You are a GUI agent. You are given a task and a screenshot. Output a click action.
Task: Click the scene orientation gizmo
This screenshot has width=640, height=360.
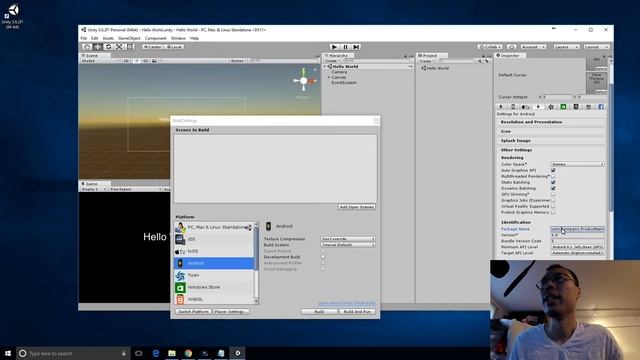tap(304, 80)
